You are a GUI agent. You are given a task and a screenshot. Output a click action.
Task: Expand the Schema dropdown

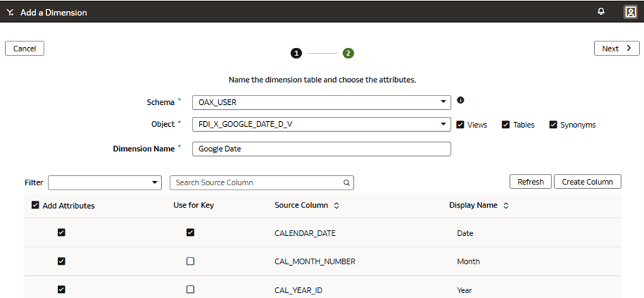click(x=444, y=102)
